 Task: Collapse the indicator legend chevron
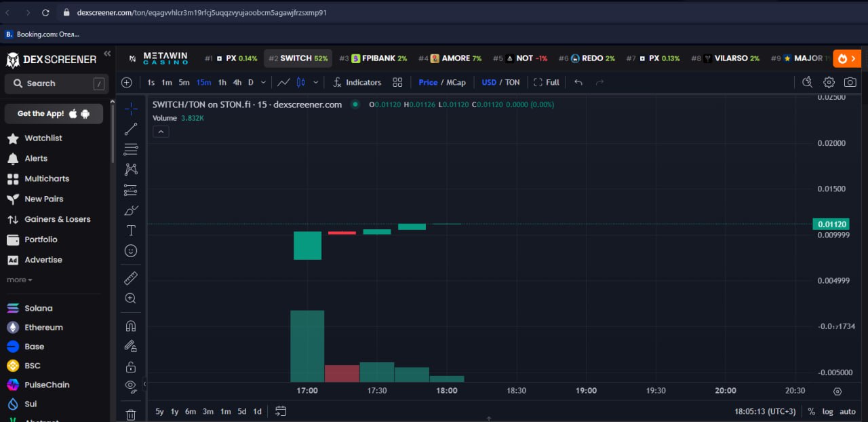coord(161,132)
